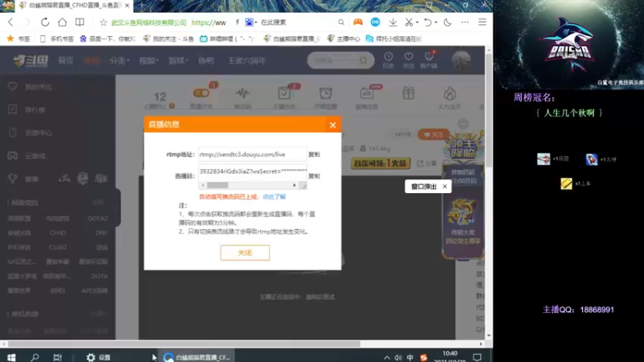Open 王者六周年 nav item

247,61
